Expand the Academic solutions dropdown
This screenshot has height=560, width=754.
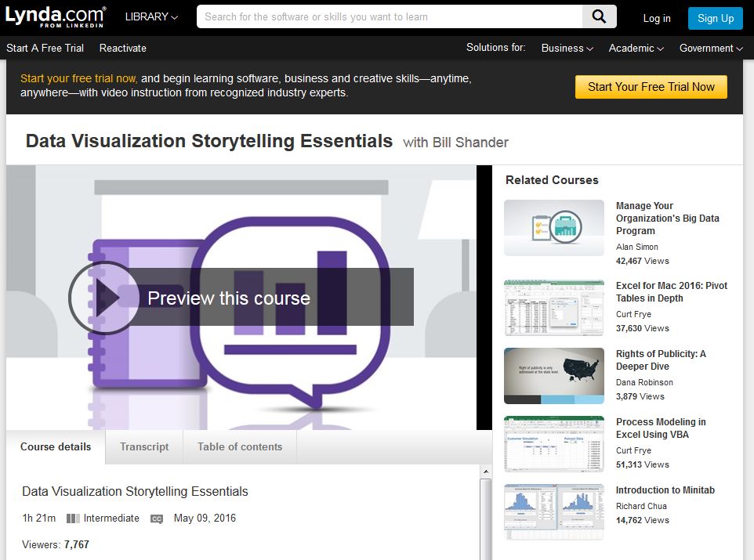636,48
